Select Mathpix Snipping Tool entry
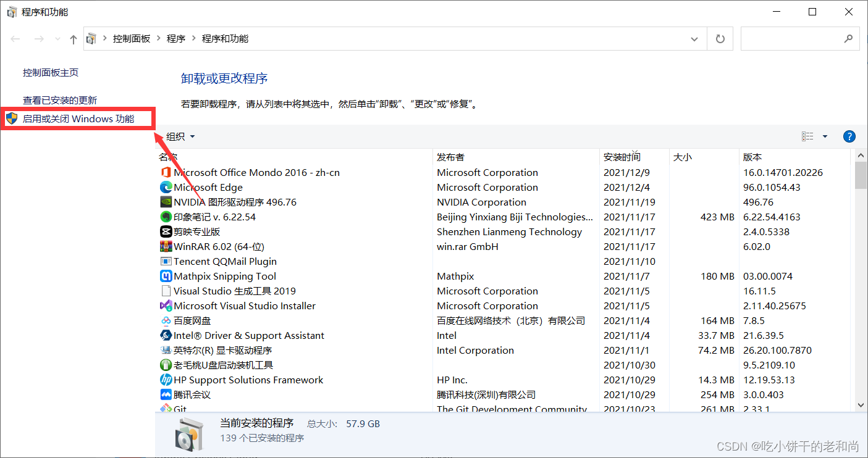The image size is (868, 458). tap(225, 276)
